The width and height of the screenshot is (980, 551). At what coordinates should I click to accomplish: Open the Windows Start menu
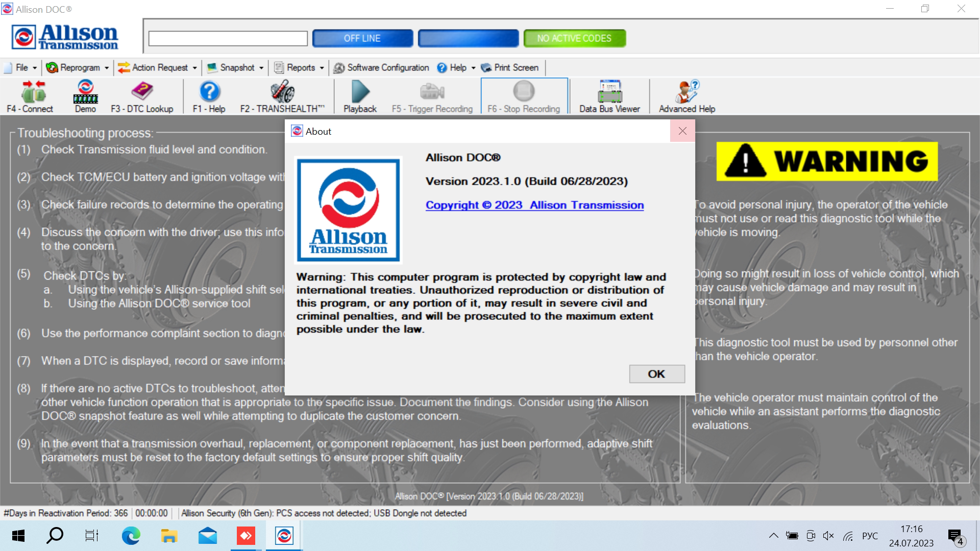18,536
